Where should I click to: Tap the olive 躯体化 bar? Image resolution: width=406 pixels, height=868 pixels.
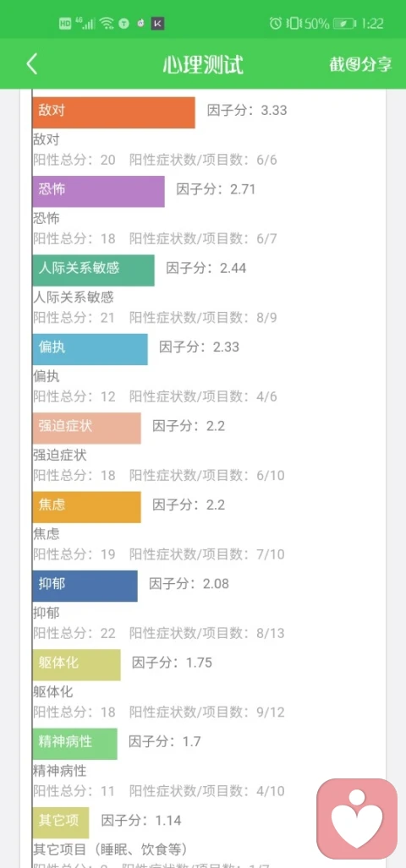coord(76,665)
